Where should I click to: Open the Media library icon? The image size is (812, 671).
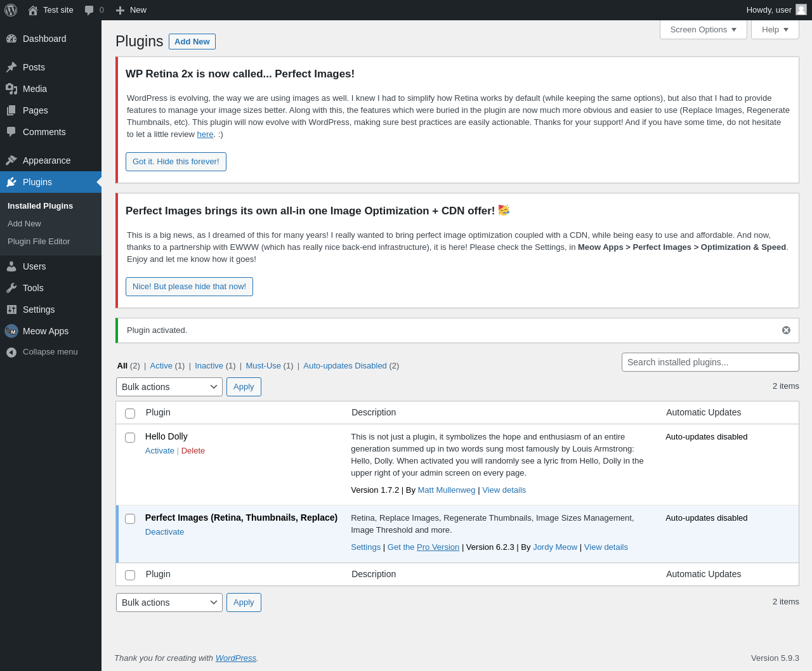coord(11,89)
